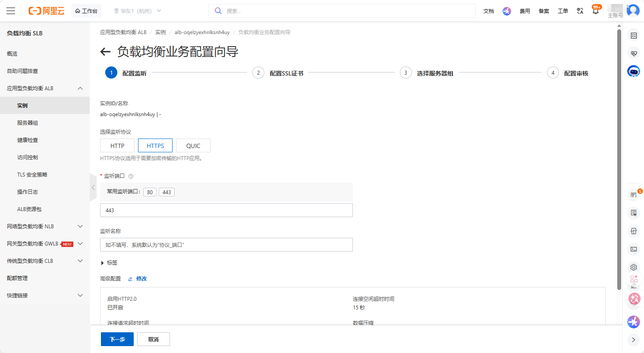Open 操作日志 in the sidebar
The height and width of the screenshot is (353, 644).
coord(45,192)
